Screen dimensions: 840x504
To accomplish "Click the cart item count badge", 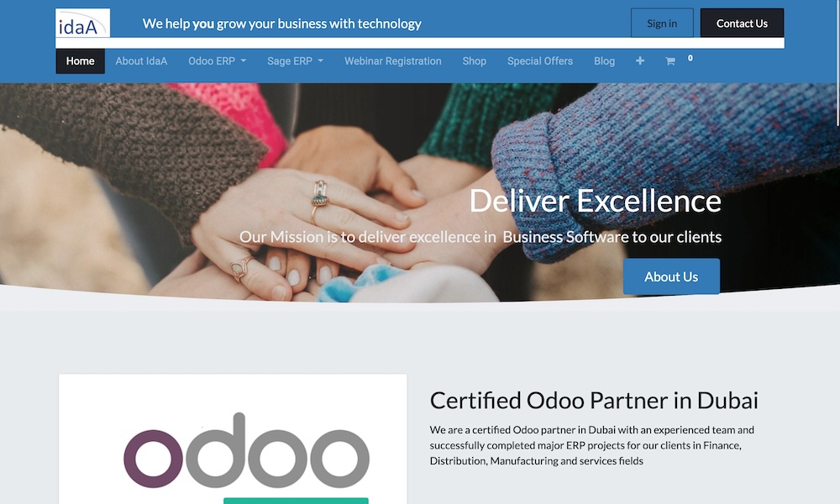I will [x=690, y=58].
